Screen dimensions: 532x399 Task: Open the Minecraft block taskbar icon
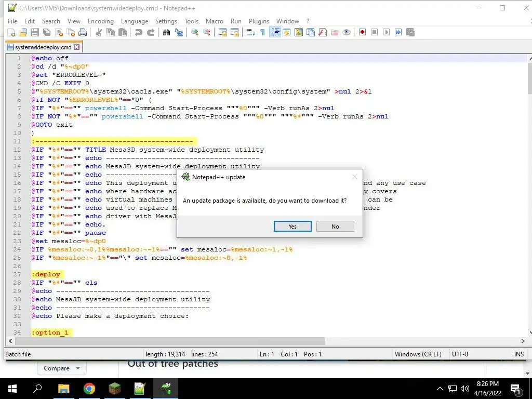click(115, 389)
